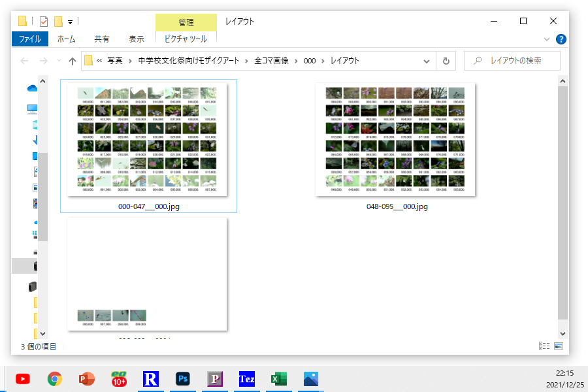
Task: Select OneDrive in navigation pane
Action: click(33, 88)
